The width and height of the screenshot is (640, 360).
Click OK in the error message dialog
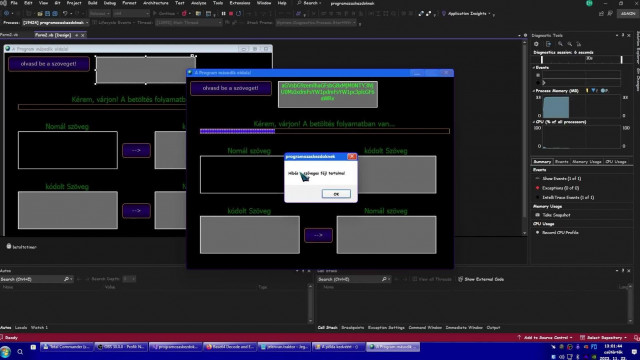(336, 194)
